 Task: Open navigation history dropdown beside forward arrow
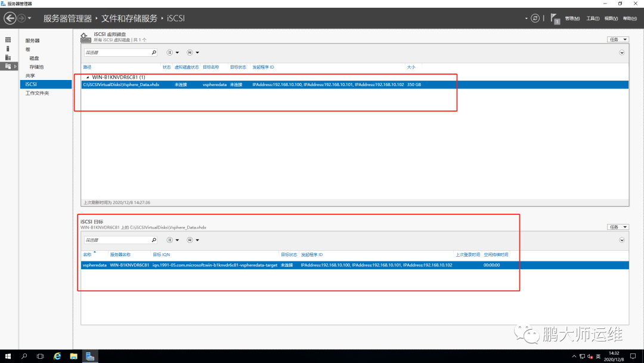click(30, 19)
